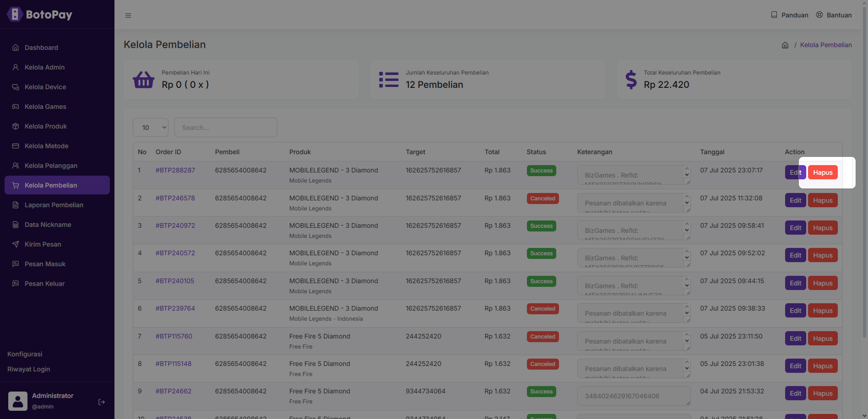Screen dimensions: 868x419
Task: Toggle the hamburger sidebar menu icon
Action: tap(128, 16)
